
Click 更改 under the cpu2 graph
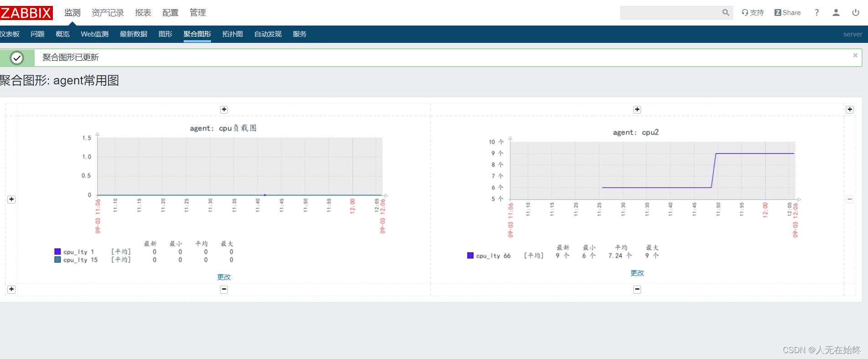(637, 273)
